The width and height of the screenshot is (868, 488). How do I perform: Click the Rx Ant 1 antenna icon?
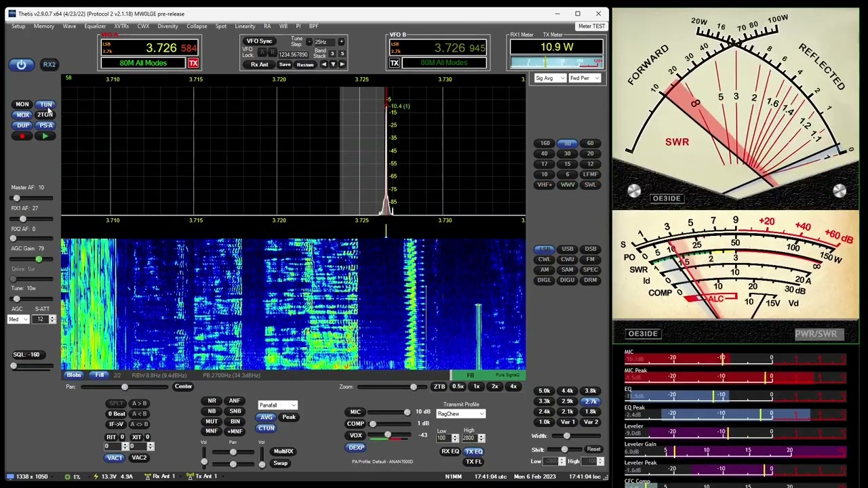pos(148,476)
